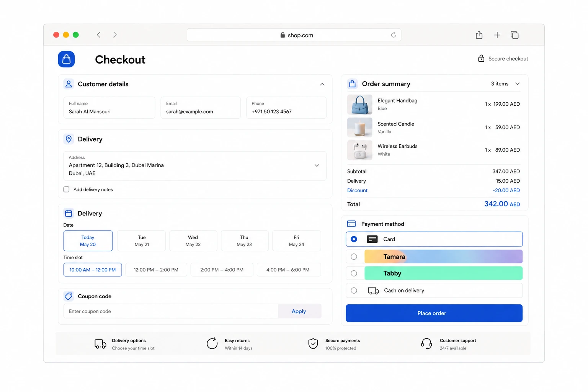
Task: Click the Delivery options truck icon
Action: pos(100,344)
